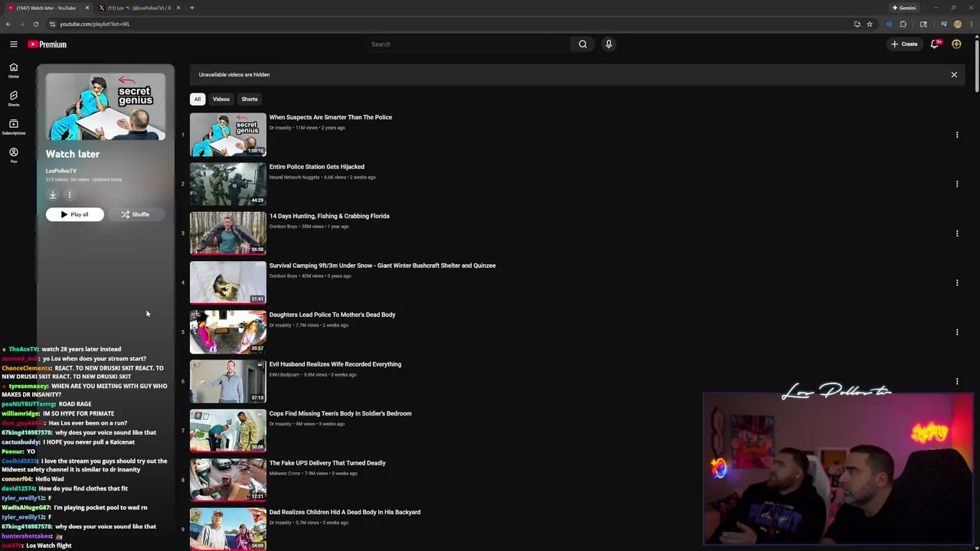The height and width of the screenshot is (551, 980).
Task: Open options for When Suspects Are Smarter video
Action: pyautogui.click(x=957, y=135)
